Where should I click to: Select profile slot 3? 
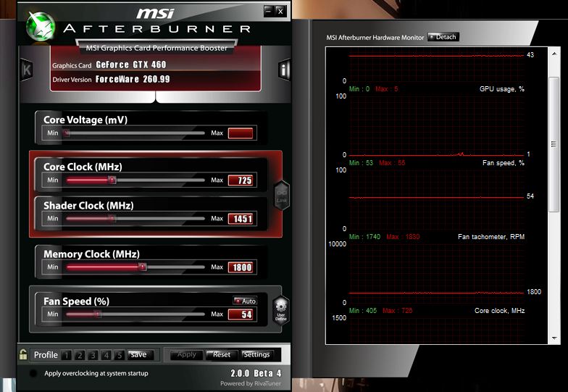tap(93, 355)
